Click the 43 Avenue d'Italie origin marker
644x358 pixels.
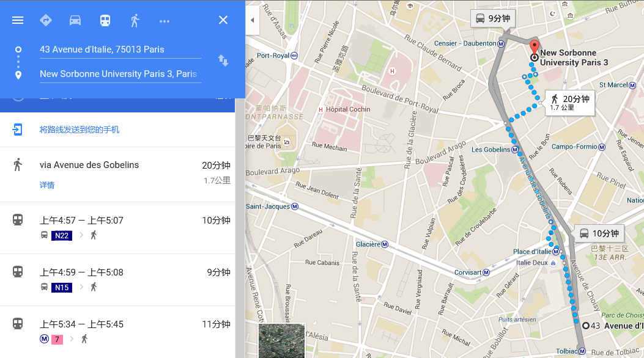(586, 326)
